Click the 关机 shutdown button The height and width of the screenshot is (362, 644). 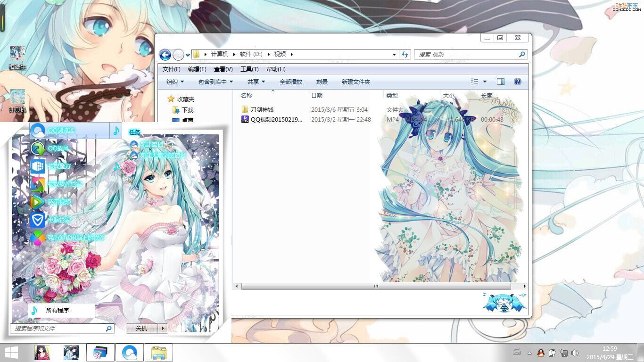pyautogui.click(x=141, y=329)
